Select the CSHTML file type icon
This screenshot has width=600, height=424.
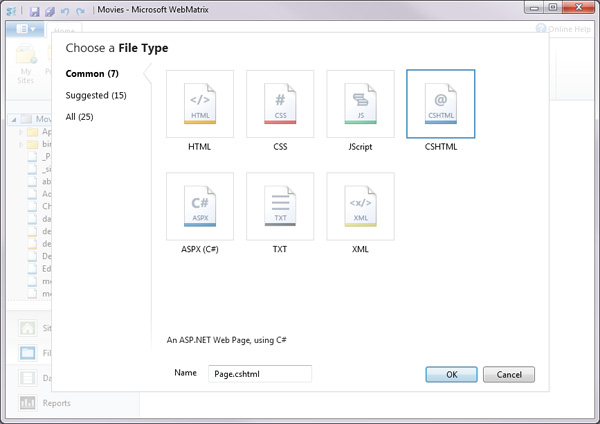tap(441, 104)
